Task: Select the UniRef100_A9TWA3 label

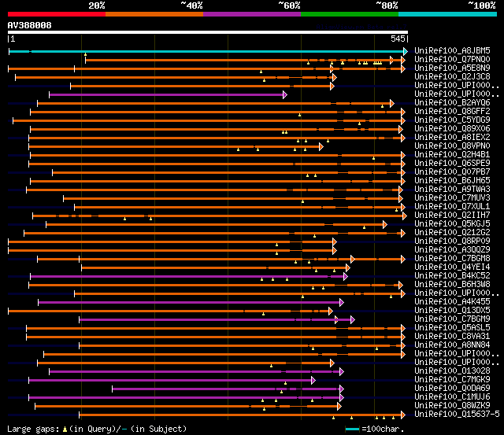Action: [452, 190]
